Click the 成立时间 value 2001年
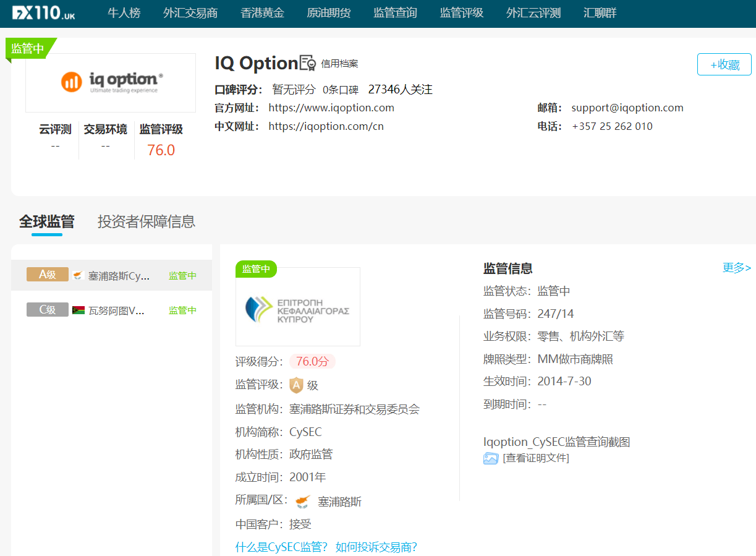 (307, 477)
